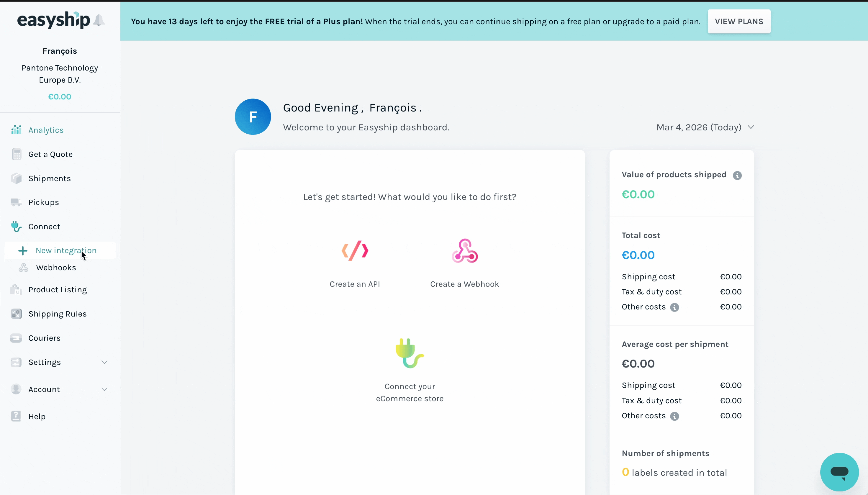Go to the Pickups section
This screenshot has width=868, height=495.
[43, 202]
